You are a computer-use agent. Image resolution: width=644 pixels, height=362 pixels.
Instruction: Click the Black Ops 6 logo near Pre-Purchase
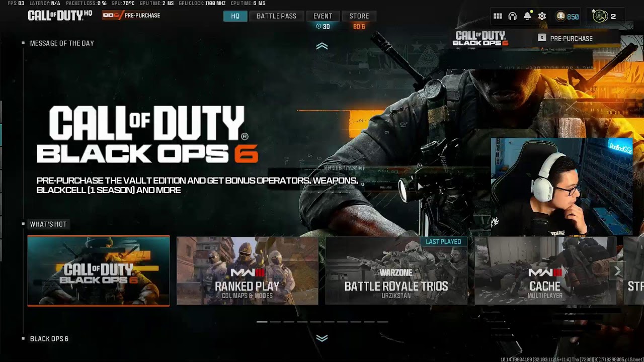click(x=480, y=39)
